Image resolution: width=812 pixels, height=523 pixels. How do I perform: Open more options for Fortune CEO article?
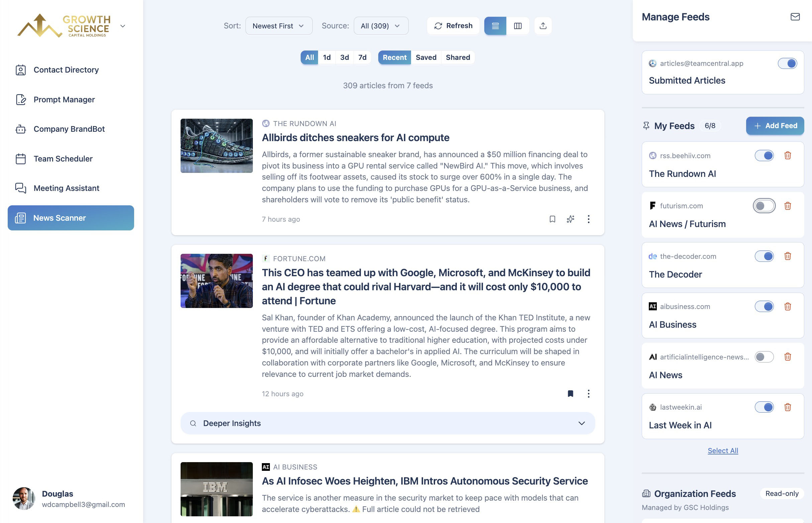[588, 394]
